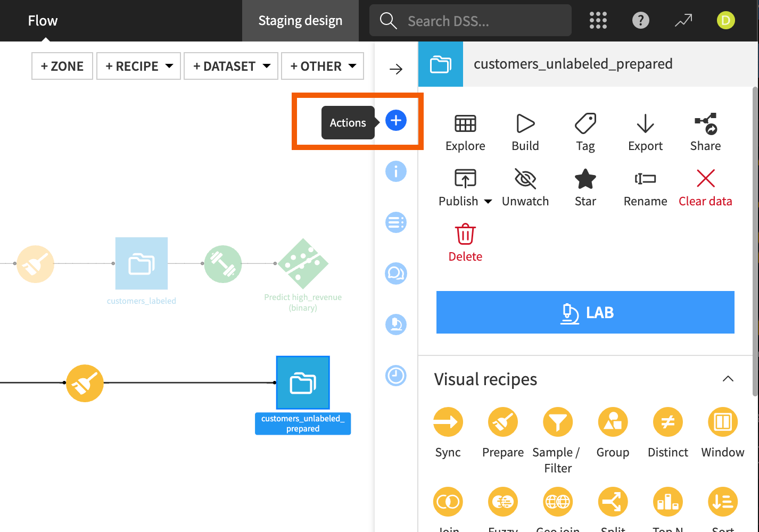This screenshot has height=532, width=759.
Task: Explore the dataset
Action: tap(465, 133)
